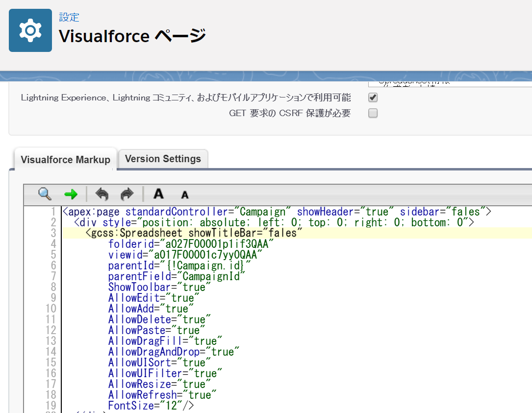
Task: Click highlighted gcss:Spreadsheet line
Action: click(x=194, y=233)
